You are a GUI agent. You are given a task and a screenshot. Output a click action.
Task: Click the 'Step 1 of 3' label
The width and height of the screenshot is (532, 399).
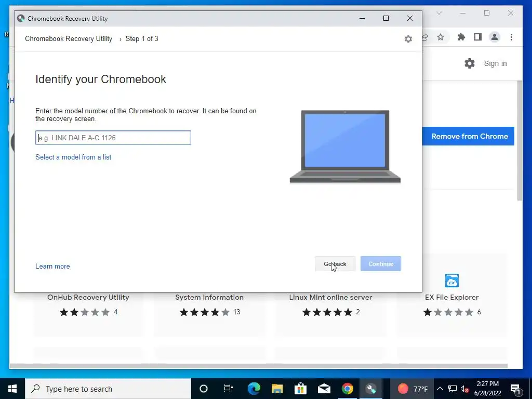click(x=142, y=38)
